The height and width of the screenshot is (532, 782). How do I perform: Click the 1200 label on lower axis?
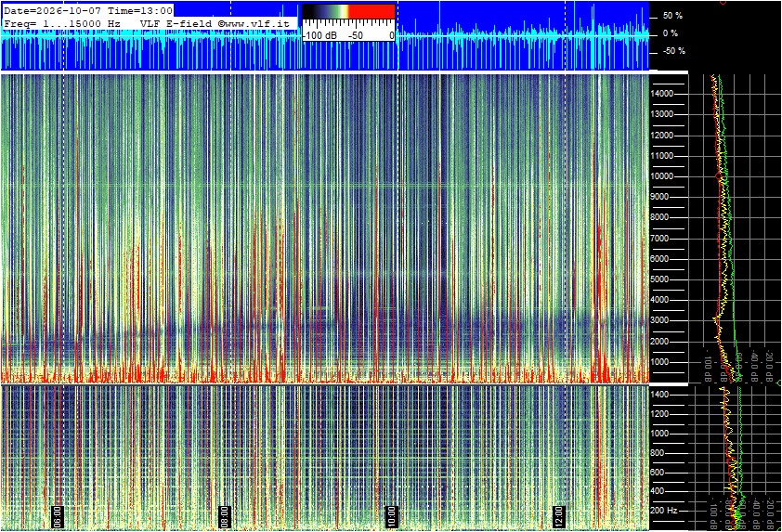(659, 414)
